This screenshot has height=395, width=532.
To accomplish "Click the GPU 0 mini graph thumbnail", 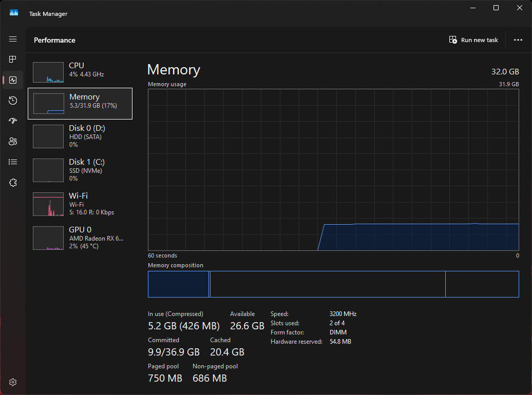I will pos(48,238).
